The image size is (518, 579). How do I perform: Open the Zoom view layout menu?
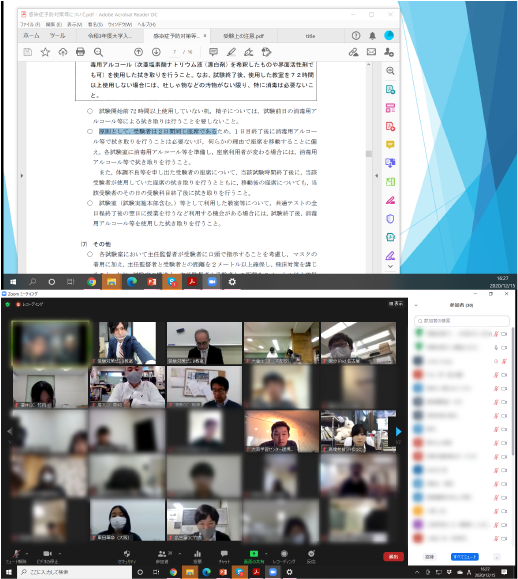click(395, 304)
